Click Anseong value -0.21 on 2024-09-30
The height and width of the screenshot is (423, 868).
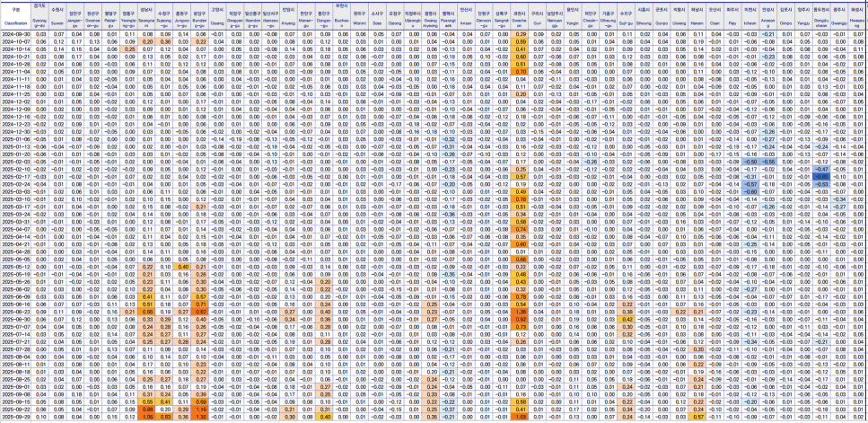(x=767, y=34)
